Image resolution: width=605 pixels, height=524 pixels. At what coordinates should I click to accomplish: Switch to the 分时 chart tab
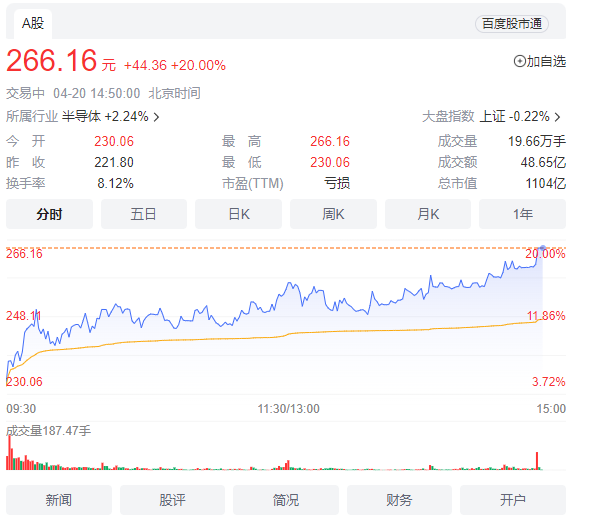click(49, 214)
